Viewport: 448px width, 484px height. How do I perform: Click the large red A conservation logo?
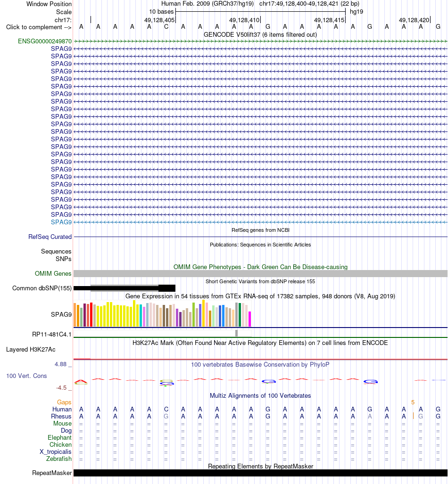[x=81, y=382]
